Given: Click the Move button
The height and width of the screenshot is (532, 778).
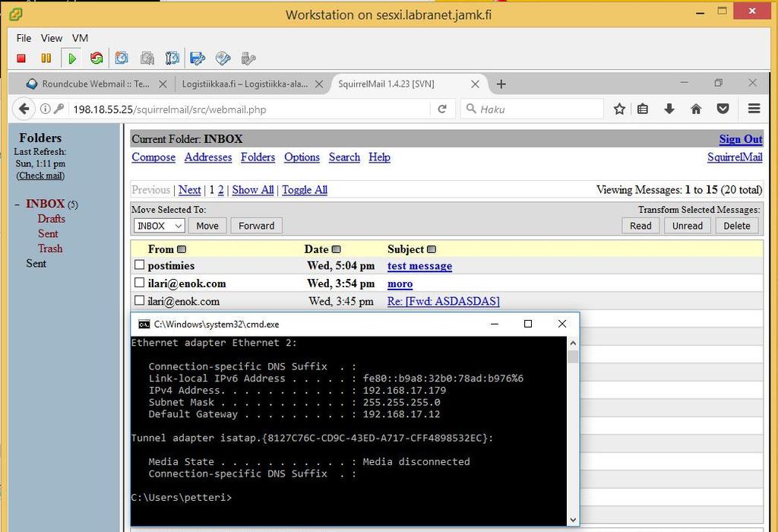Looking at the screenshot, I should [207, 226].
